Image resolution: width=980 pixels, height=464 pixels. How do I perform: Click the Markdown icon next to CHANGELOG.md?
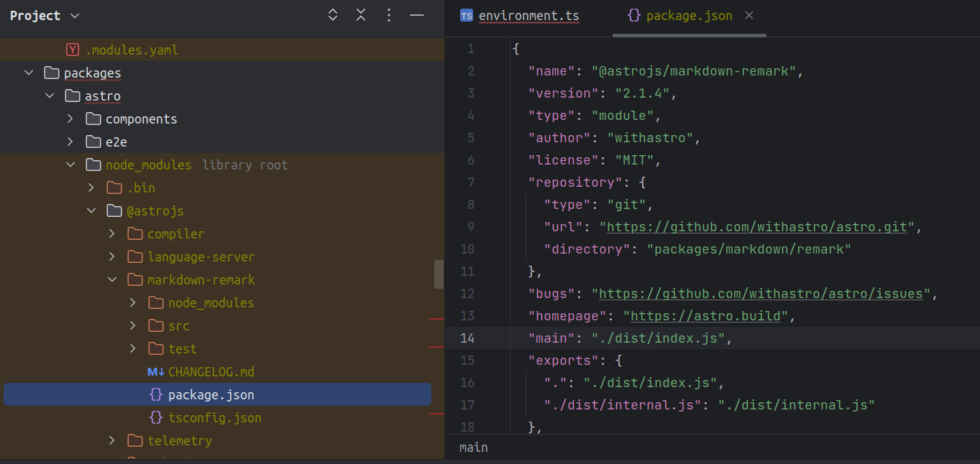(154, 371)
